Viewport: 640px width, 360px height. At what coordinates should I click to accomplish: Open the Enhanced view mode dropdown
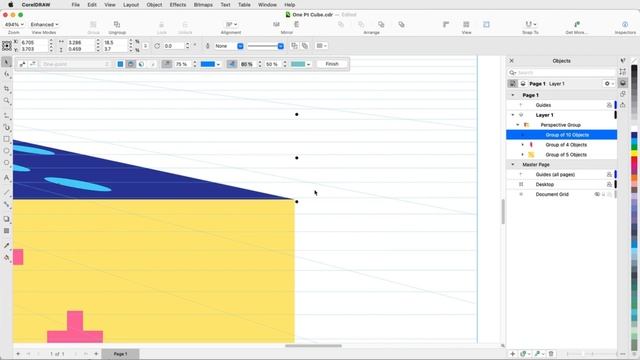click(44, 24)
